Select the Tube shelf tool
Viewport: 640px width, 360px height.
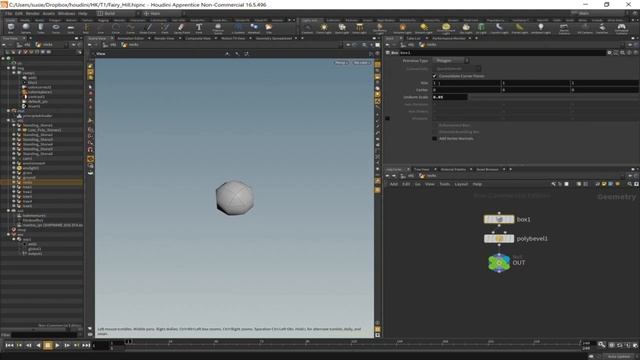point(41,29)
